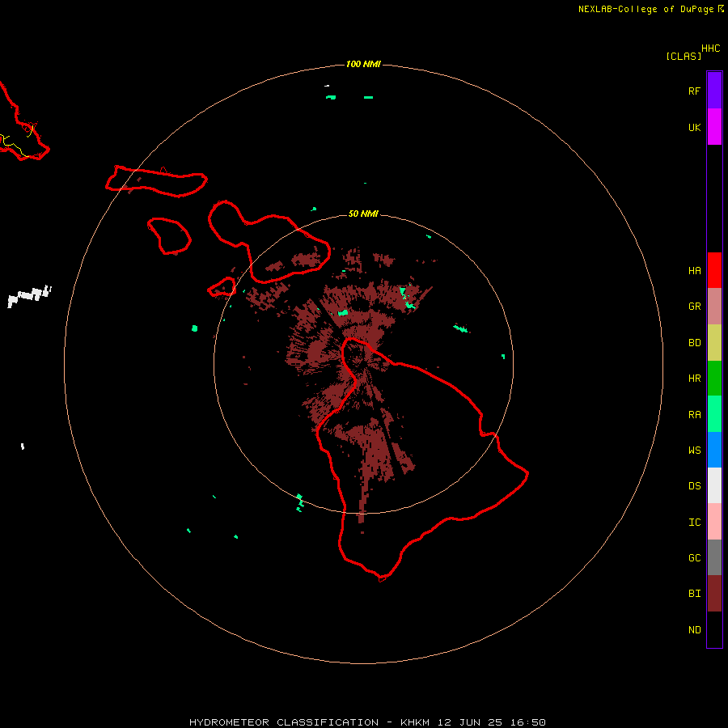The width and height of the screenshot is (728, 728).
Task: Click the BI legend label
Action: (x=694, y=594)
